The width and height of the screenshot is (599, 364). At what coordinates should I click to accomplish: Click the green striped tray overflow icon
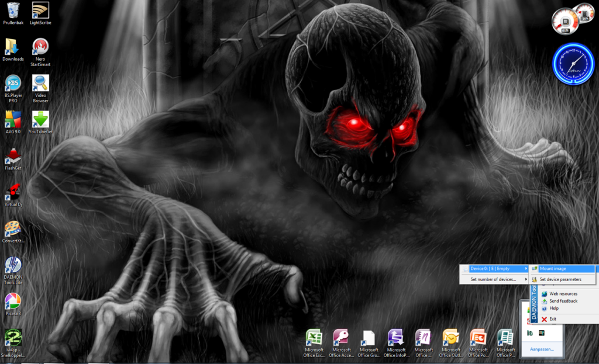[x=530, y=333]
